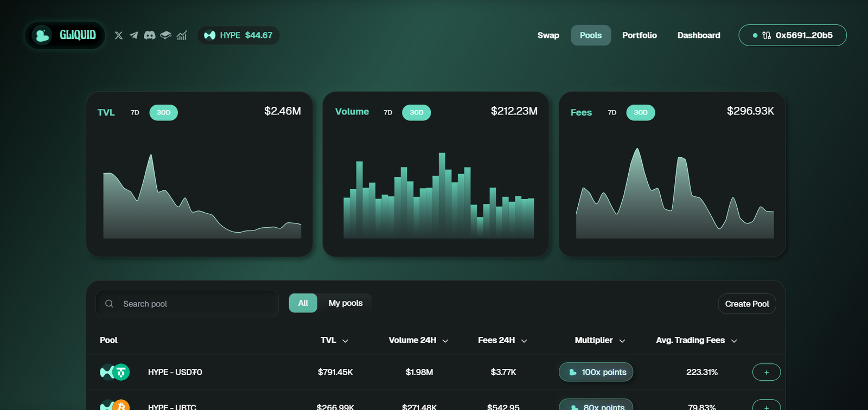Open the X (Twitter) social link
Viewport: 868px width, 410px height.
pyautogui.click(x=119, y=35)
